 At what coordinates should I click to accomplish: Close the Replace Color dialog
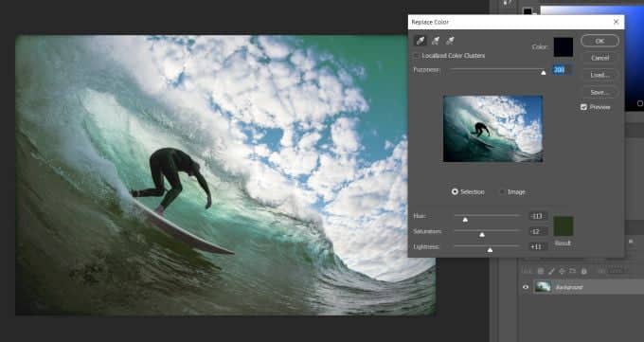point(616,22)
